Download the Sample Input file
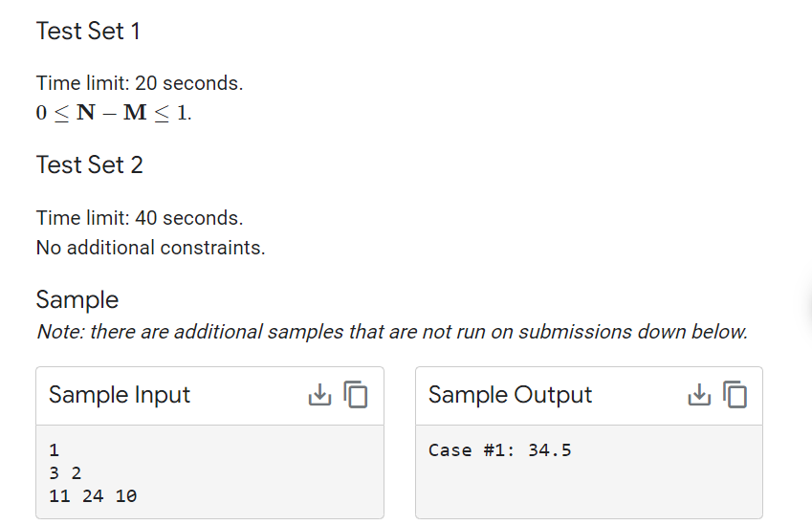The image size is (812, 525). (x=319, y=395)
